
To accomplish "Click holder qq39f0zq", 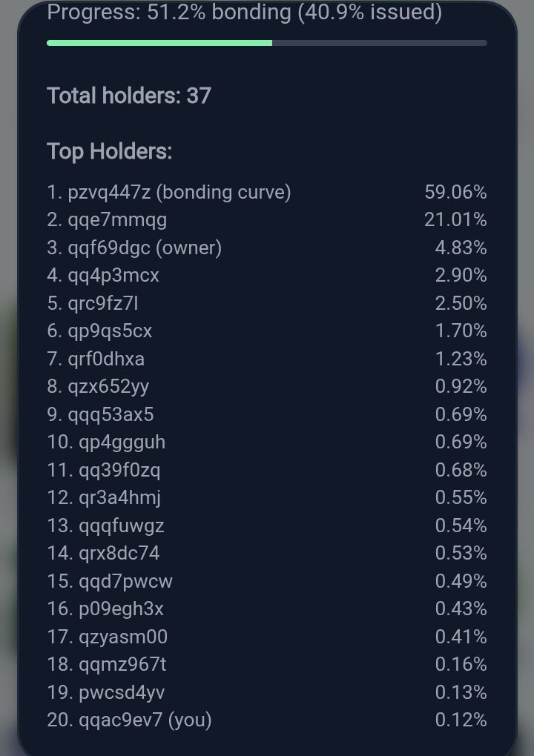I will coord(267,470).
